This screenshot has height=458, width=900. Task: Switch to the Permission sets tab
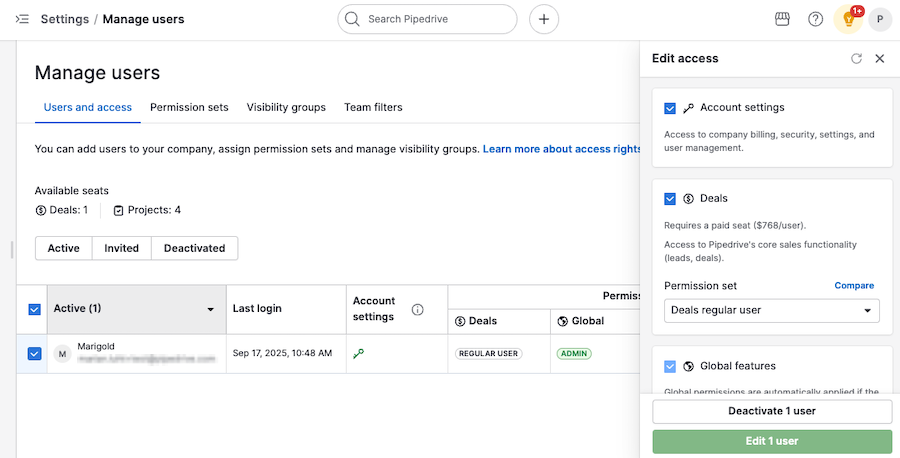click(x=189, y=107)
